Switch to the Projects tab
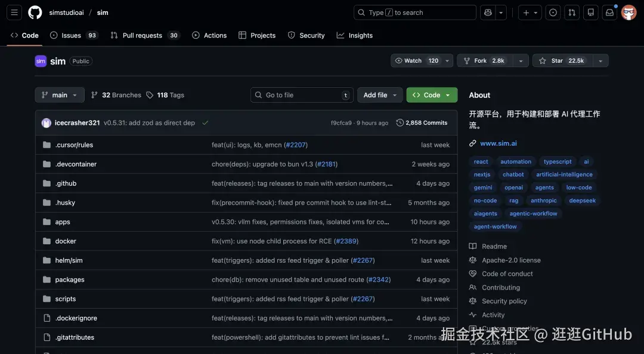Screen dimensions: 644x354 tap(257, 35)
